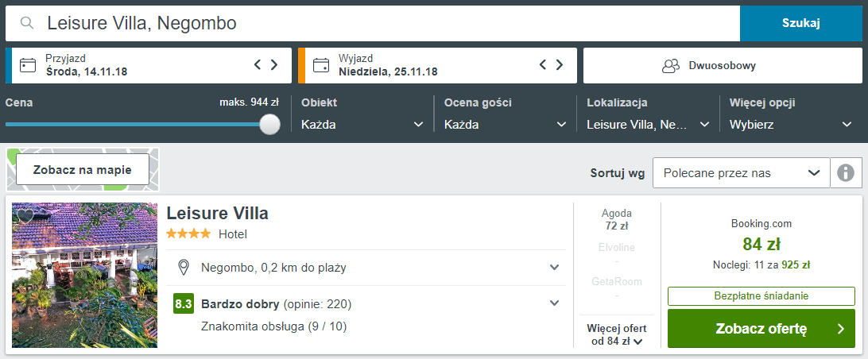Open the Ocena gości dropdown
The image size is (868, 359).
[x=506, y=125]
